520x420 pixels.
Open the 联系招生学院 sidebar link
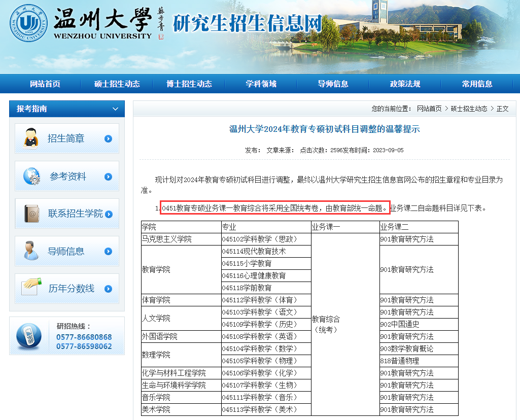[x=66, y=214]
